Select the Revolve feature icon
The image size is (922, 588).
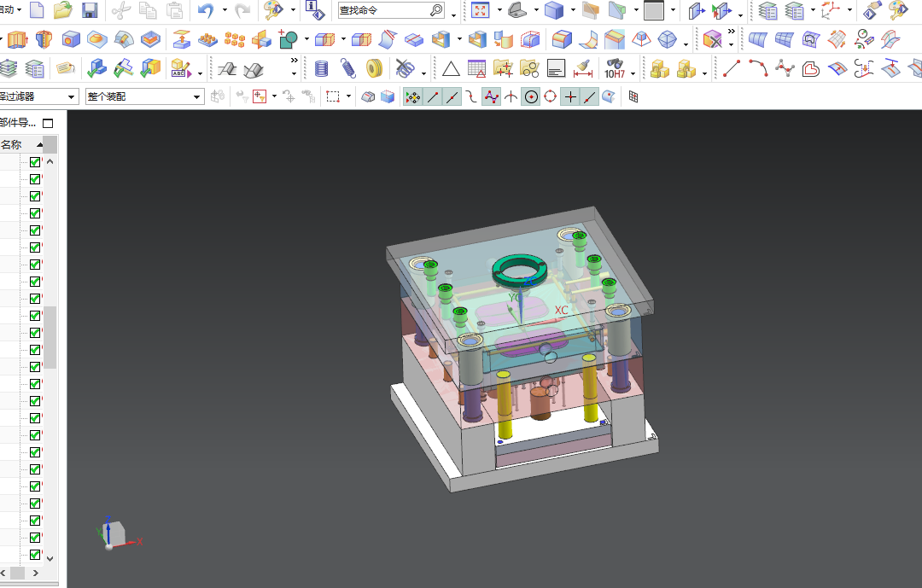pos(44,39)
